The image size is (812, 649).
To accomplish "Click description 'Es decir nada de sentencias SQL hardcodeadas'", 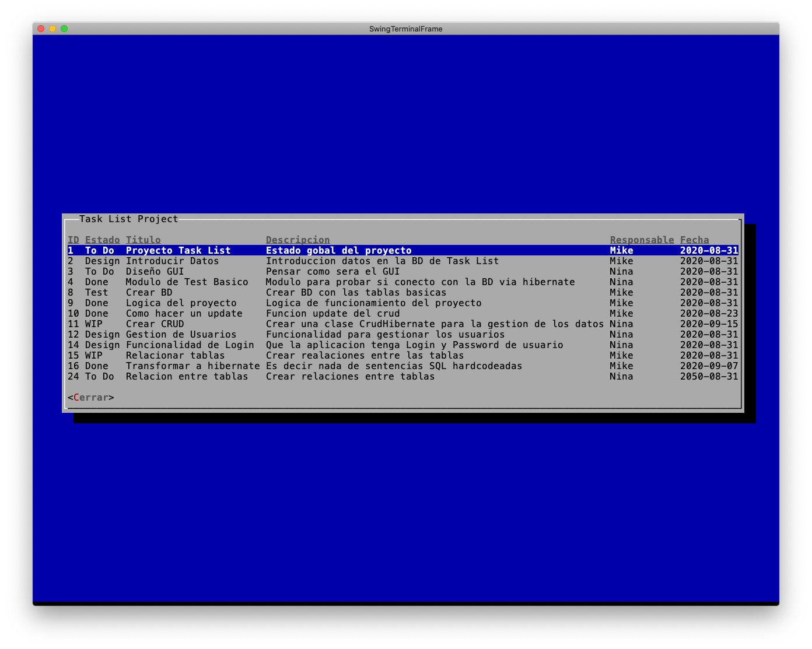I will tap(394, 366).
